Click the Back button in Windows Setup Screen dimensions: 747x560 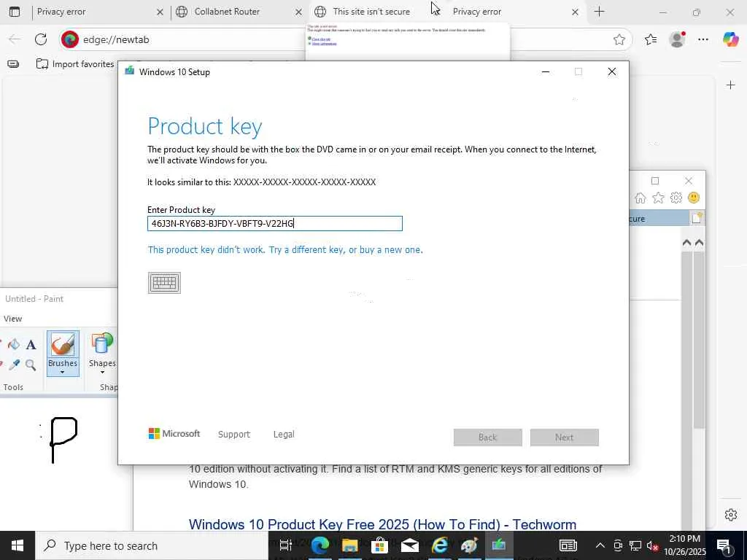click(488, 437)
